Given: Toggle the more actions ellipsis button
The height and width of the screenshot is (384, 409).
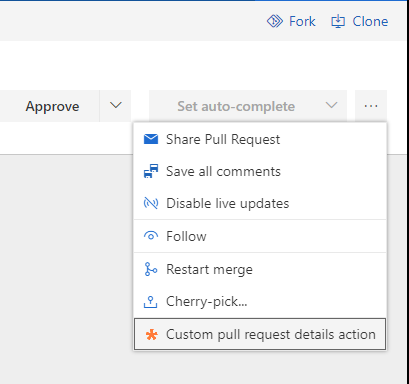Looking at the screenshot, I should point(371,106).
